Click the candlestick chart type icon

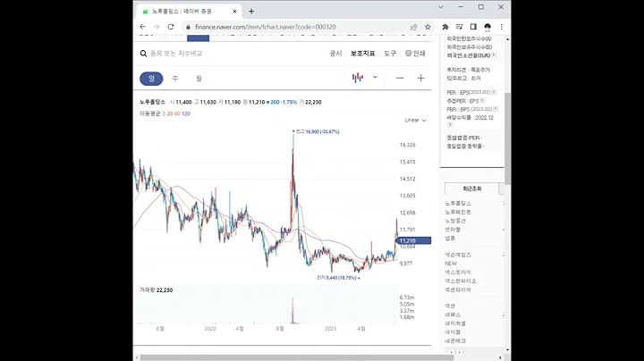coord(358,78)
